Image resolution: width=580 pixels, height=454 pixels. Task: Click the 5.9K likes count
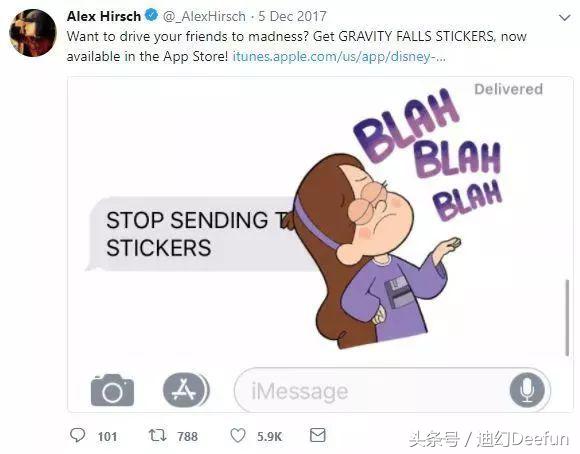click(x=270, y=437)
